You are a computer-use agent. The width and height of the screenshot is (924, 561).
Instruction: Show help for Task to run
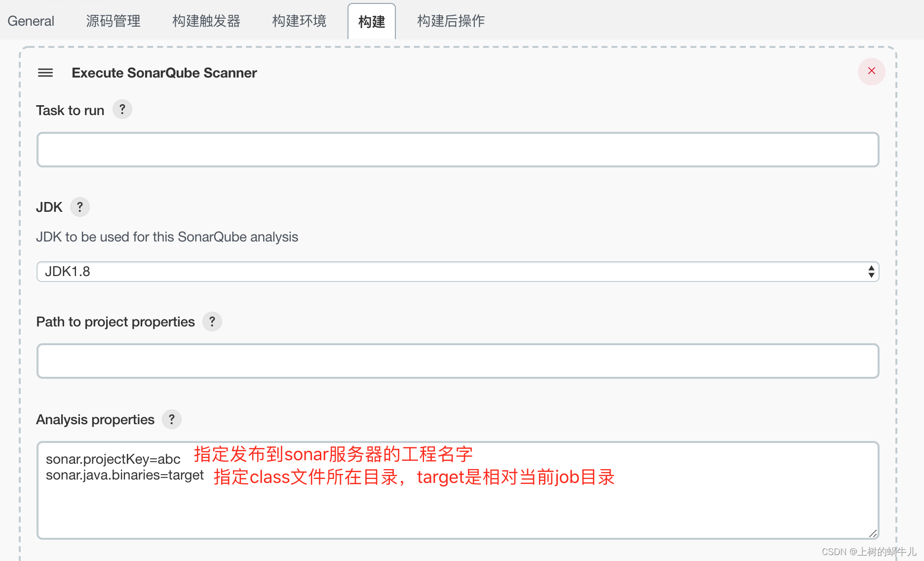(122, 110)
